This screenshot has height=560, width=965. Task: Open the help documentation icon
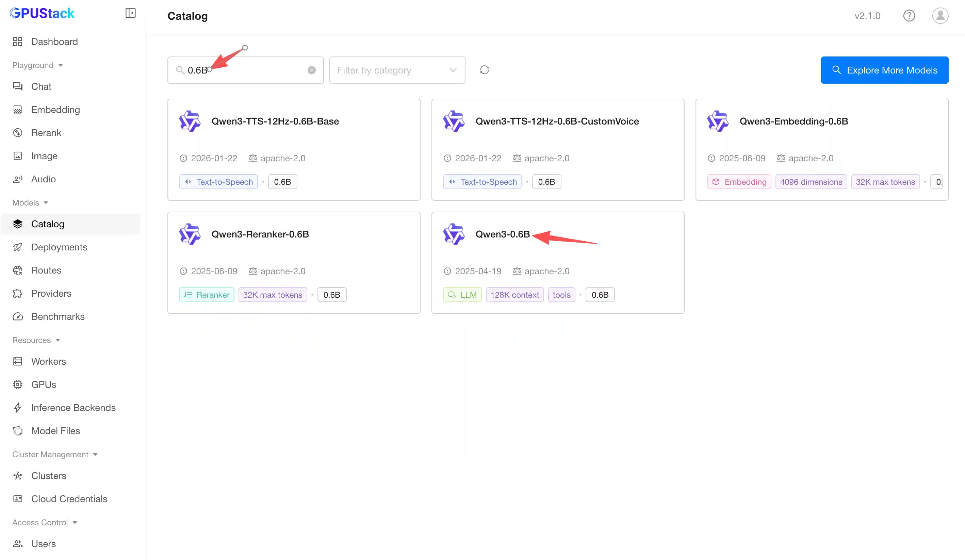[x=910, y=16]
